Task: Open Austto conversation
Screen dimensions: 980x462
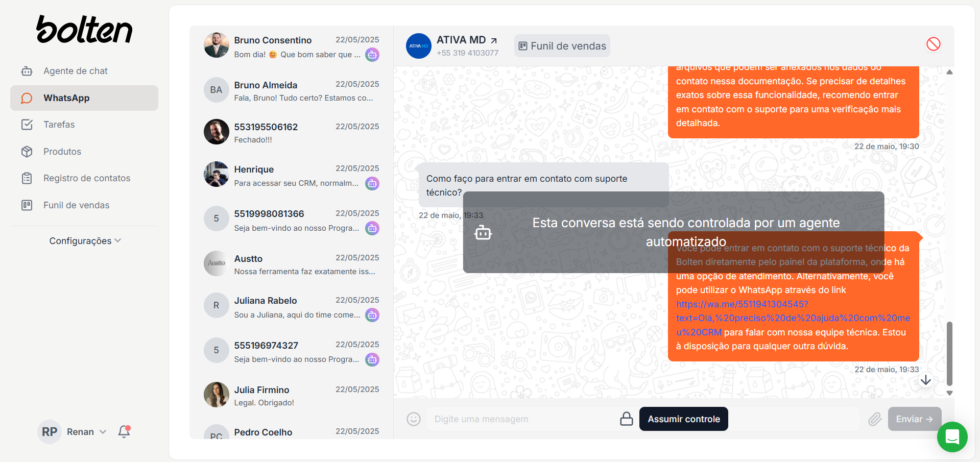Action: pos(292,264)
